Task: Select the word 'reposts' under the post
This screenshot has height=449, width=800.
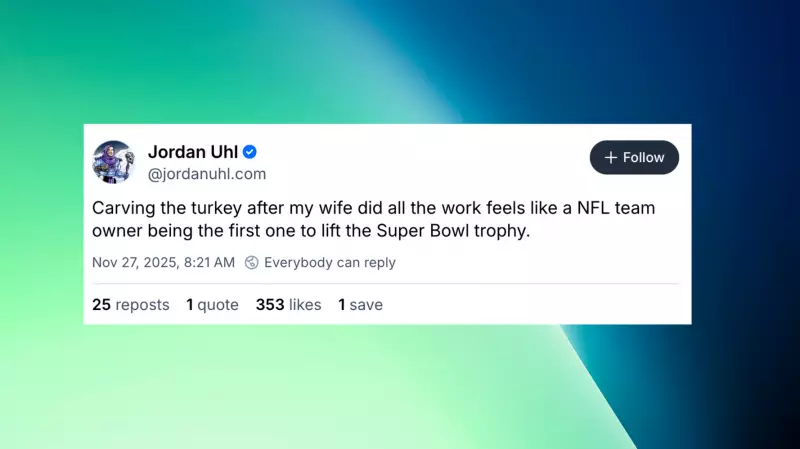Action: click(142, 305)
